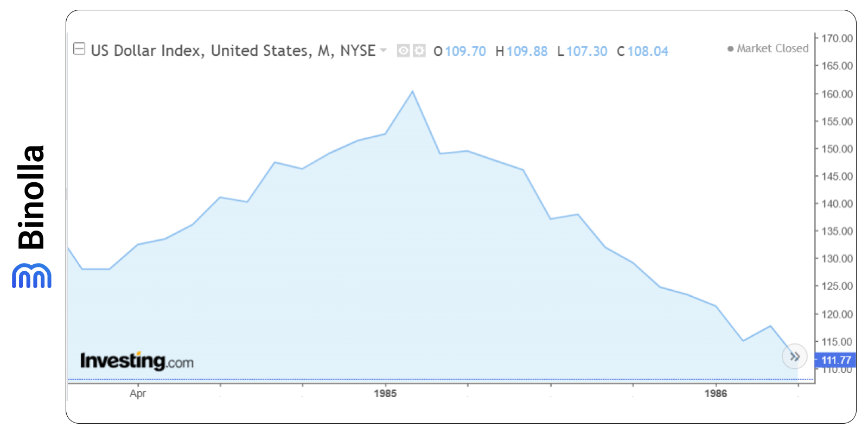
Task: Click the Market Closed status dot
Action: tap(731, 48)
